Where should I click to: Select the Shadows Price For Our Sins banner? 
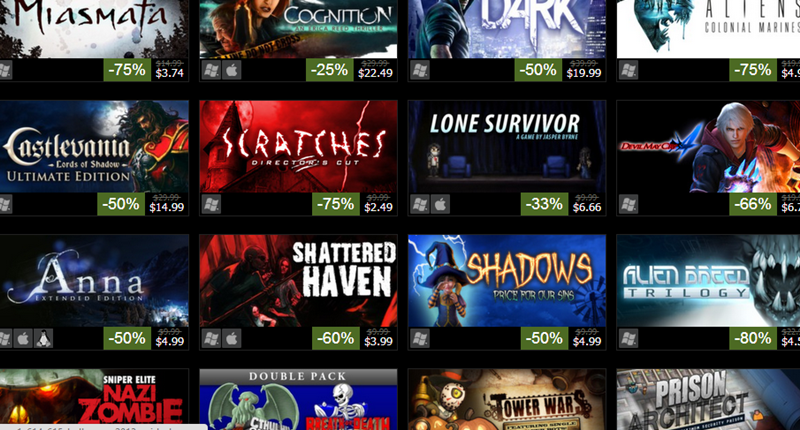[x=507, y=281]
